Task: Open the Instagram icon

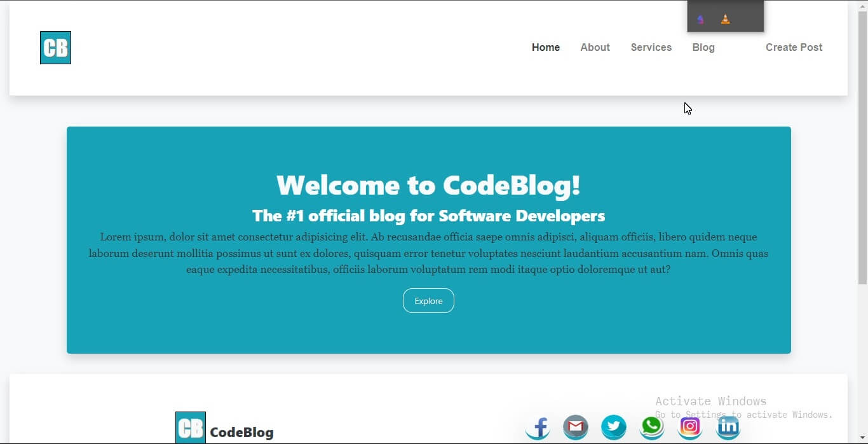Action: pyautogui.click(x=690, y=427)
